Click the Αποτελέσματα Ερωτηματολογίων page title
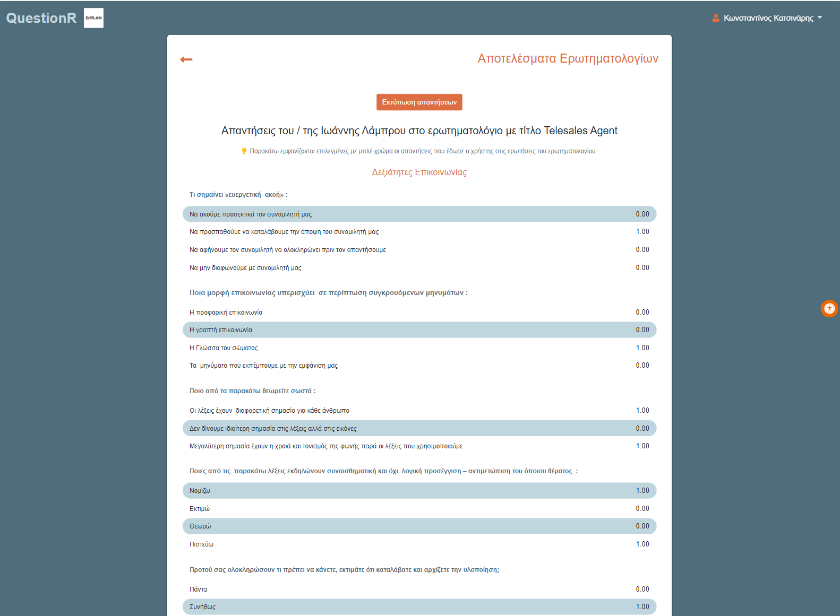The width and height of the screenshot is (840, 616). click(568, 58)
